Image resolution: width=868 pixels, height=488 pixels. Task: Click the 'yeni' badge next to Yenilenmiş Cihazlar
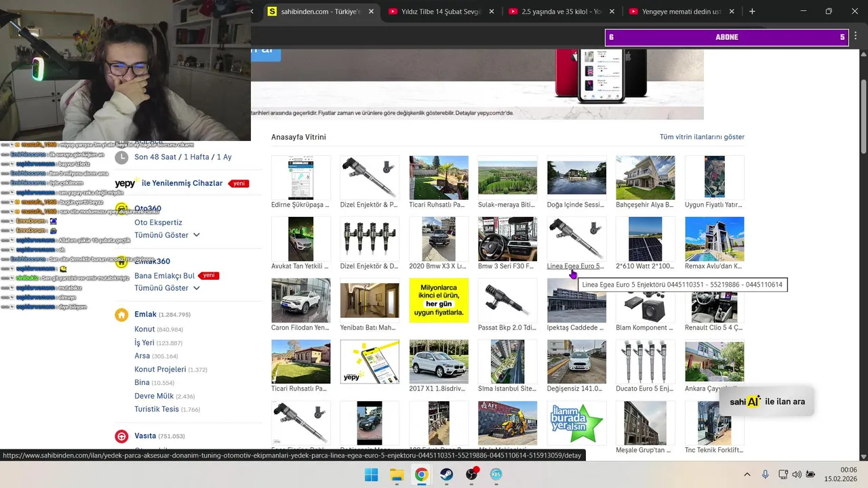pyautogui.click(x=238, y=184)
